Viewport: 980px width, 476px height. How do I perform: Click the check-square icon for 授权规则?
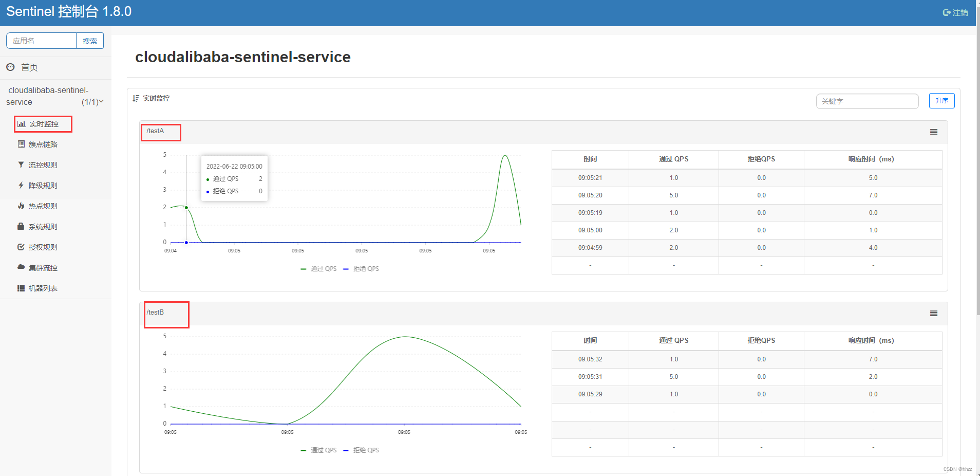[21, 247]
